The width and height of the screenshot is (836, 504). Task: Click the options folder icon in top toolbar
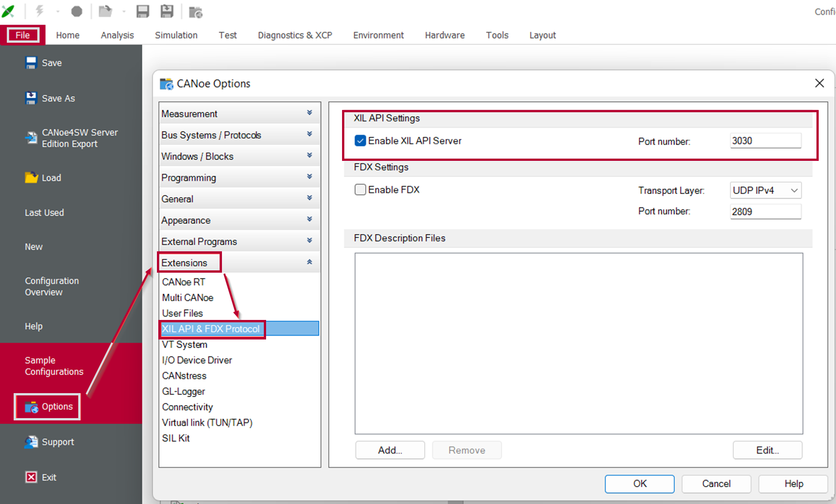[x=196, y=12]
